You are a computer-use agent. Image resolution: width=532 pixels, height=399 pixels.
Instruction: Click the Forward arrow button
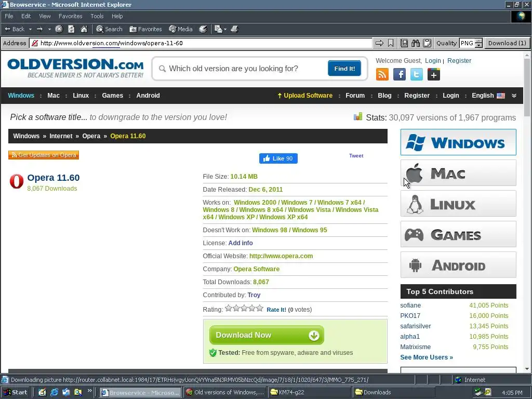coord(39,29)
